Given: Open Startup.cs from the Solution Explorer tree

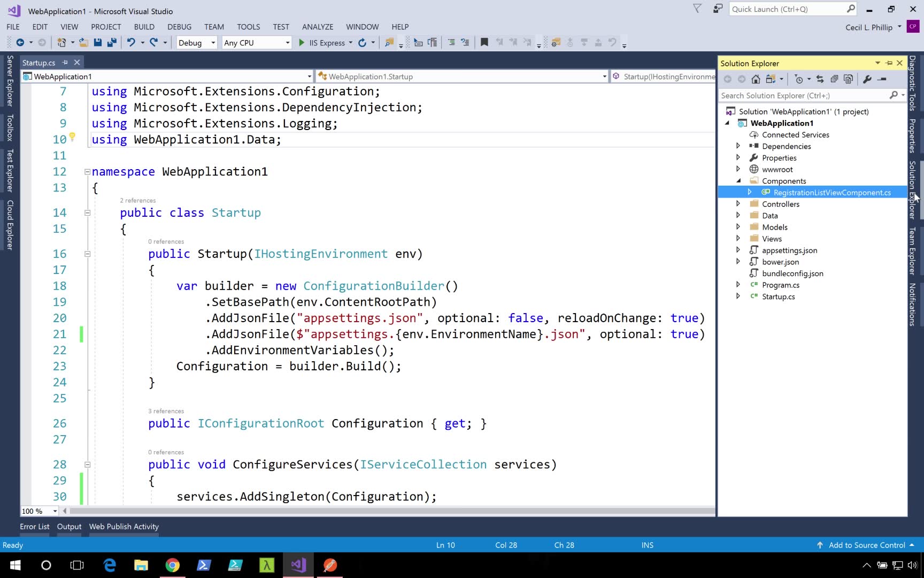Looking at the screenshot, I should point(778,296).
